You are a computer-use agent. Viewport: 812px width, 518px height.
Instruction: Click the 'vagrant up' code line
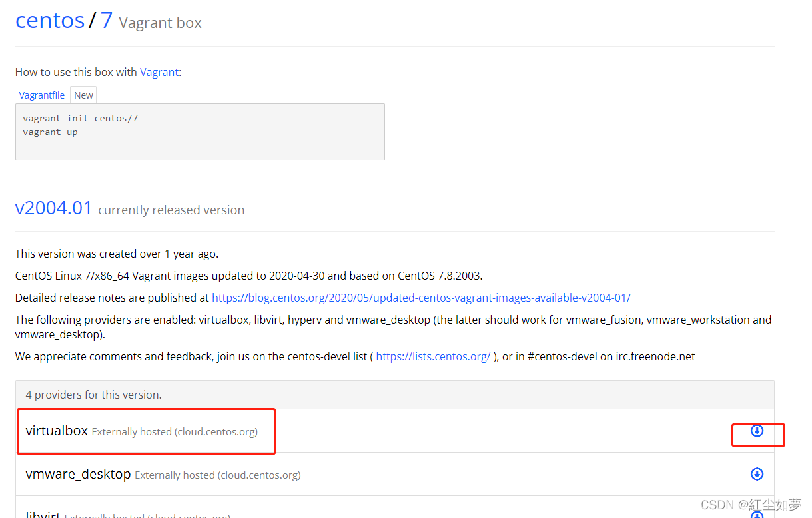[50, 132]
